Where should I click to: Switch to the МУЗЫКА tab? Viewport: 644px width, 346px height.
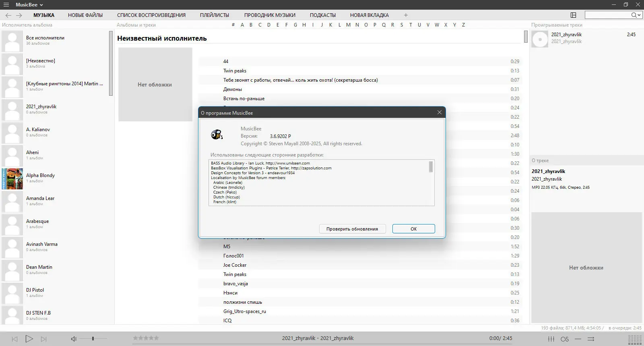click(x=44, y=15)
